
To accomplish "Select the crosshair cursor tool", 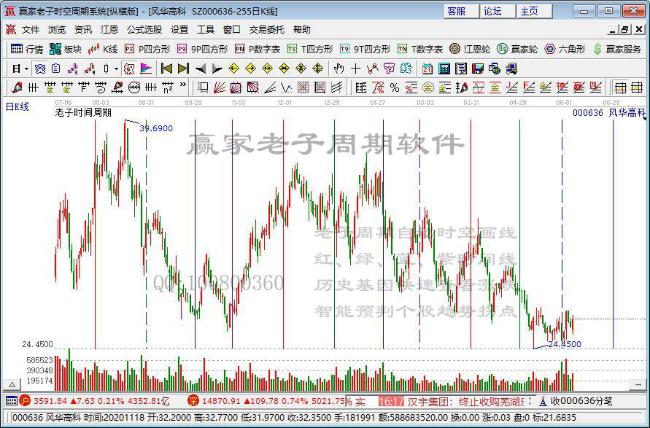I will tap(355, 69).
